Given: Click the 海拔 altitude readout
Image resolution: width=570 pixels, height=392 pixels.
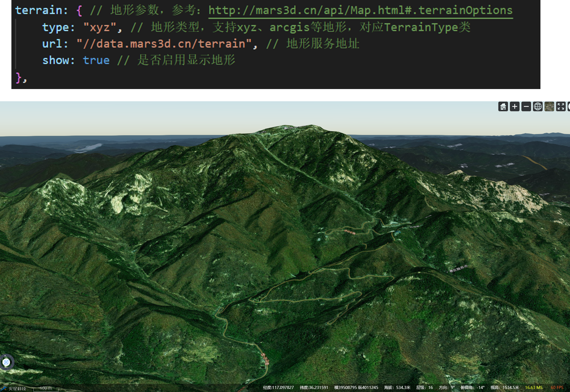Looking at the screenshot, I should point(397,387).
